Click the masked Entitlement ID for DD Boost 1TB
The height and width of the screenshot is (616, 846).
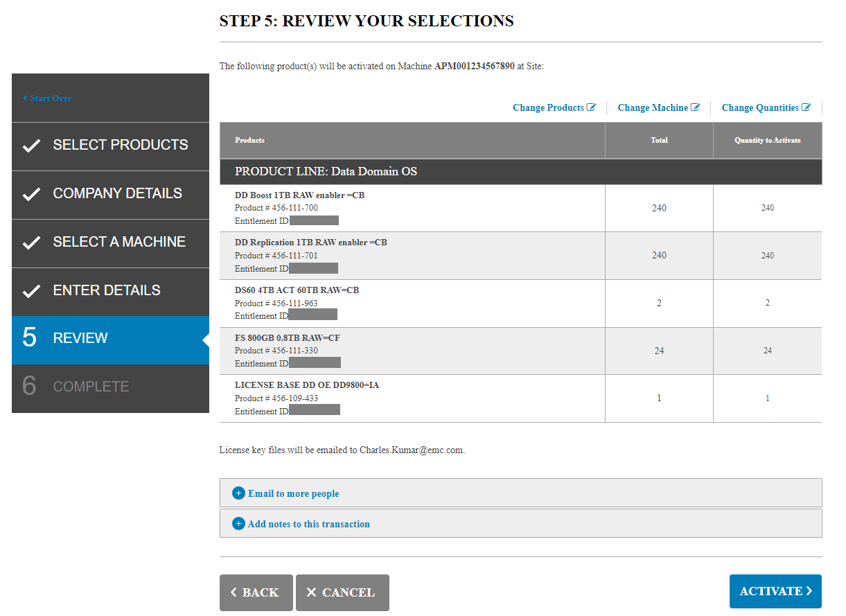(316, 220)
